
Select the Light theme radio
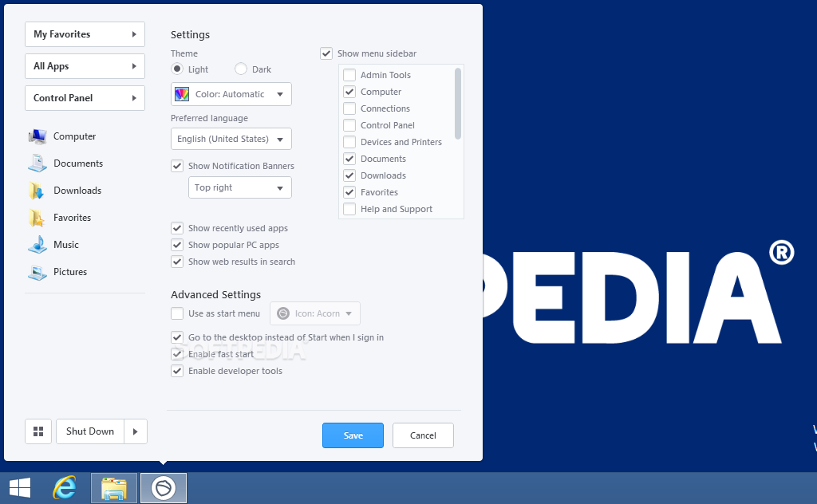pyautogui.click(x=177, y=69)
